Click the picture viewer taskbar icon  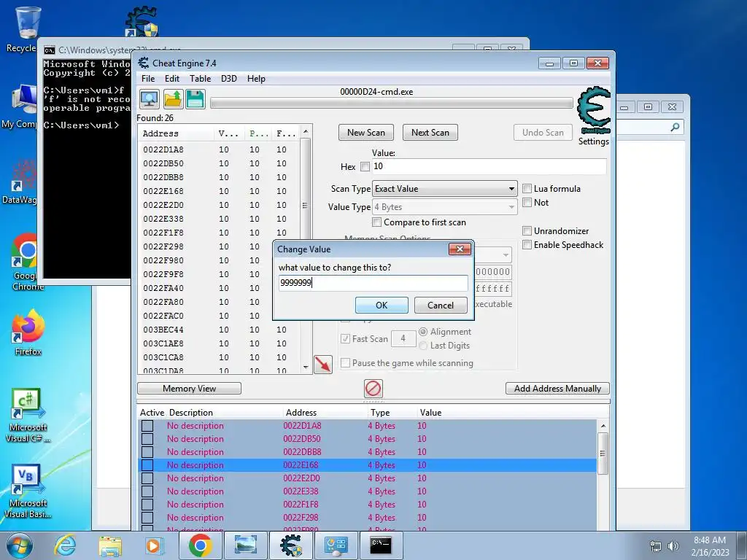point(246,545)
